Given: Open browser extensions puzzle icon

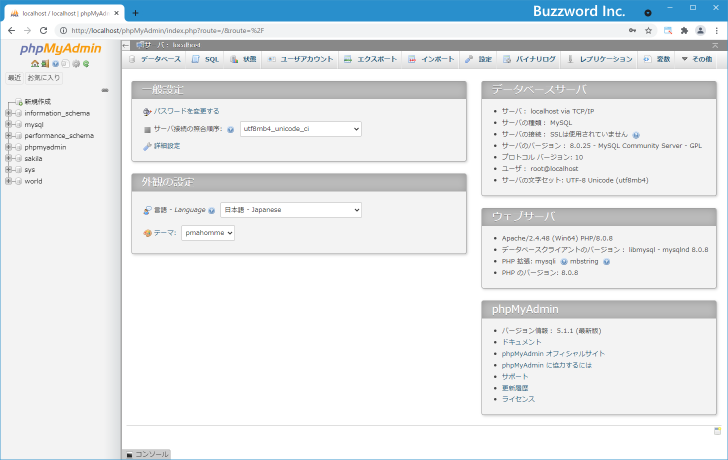Looking at the screenshot, I should (684, 31).
